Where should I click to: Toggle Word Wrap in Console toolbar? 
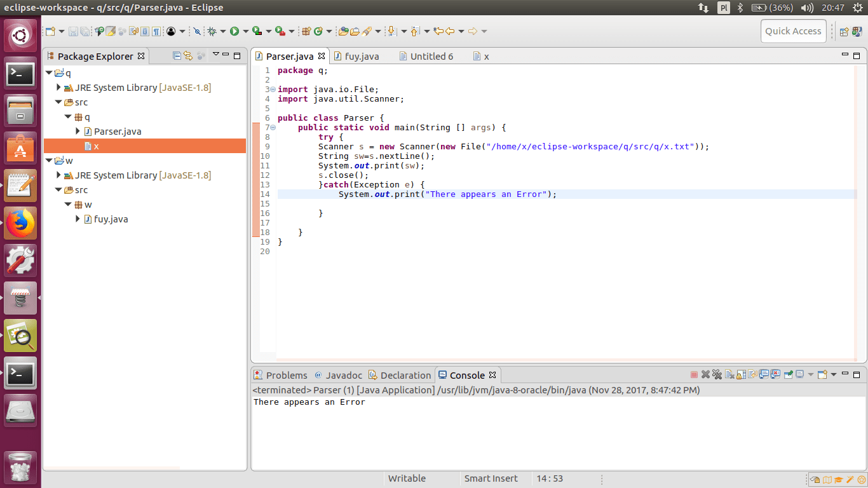click(x=752, y=375)
